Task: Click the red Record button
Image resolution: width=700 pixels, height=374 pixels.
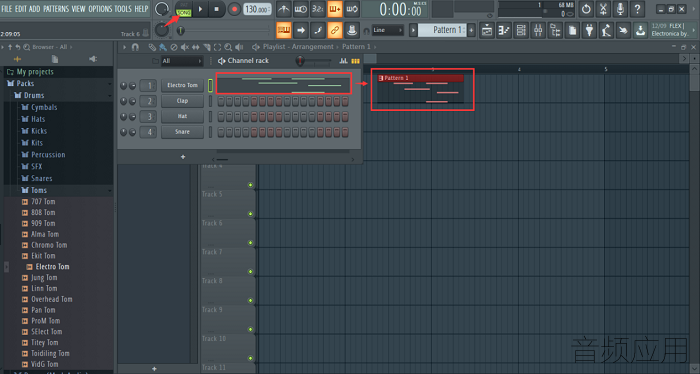Action: (x=234, y=9)
